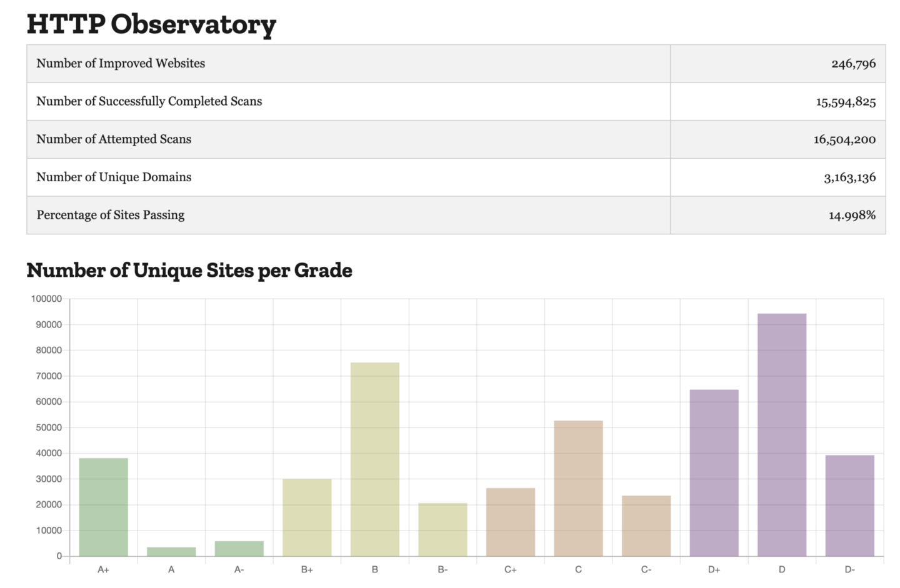The width and height of the screenshot is (900, 588).
Task: Click the D+ grade bar
Action: tap(714, 473)
